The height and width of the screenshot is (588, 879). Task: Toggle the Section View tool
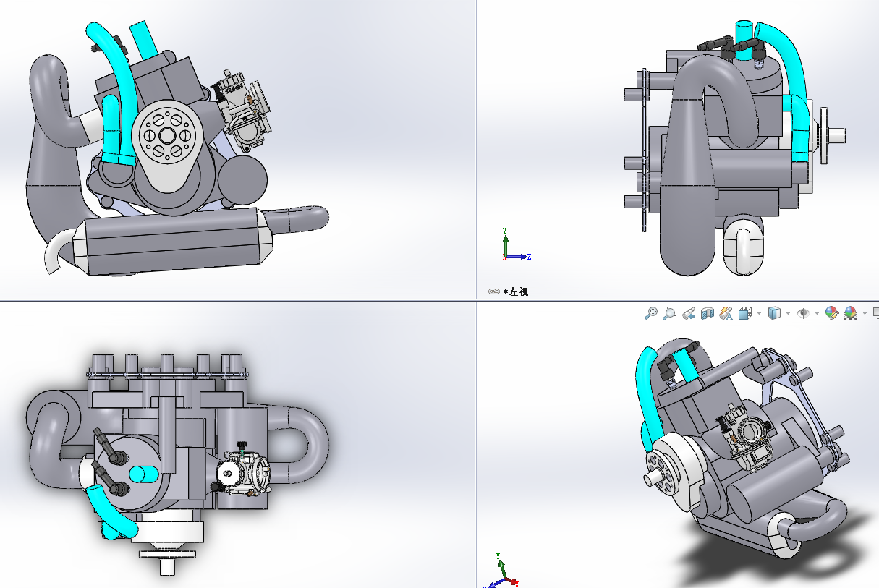708,313
